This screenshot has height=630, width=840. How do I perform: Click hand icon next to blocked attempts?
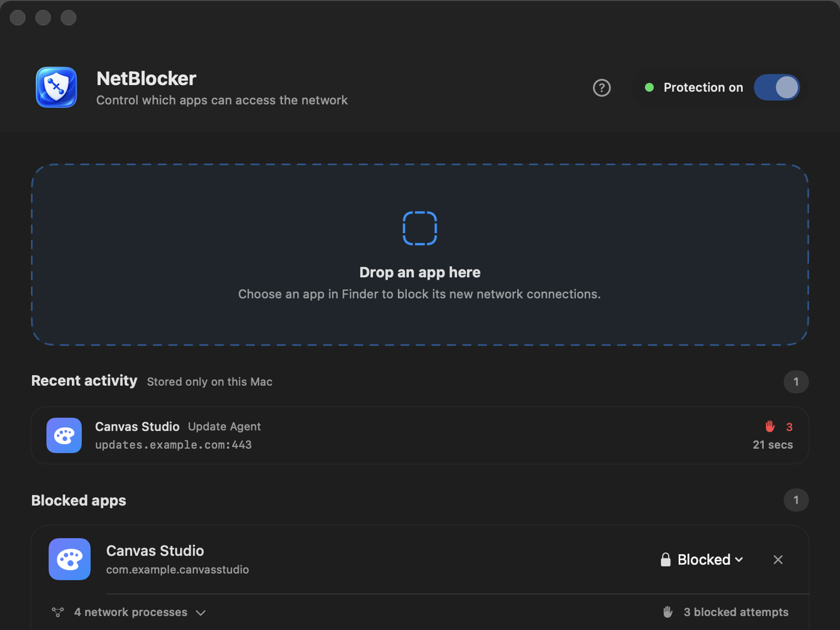coord(668,612)
